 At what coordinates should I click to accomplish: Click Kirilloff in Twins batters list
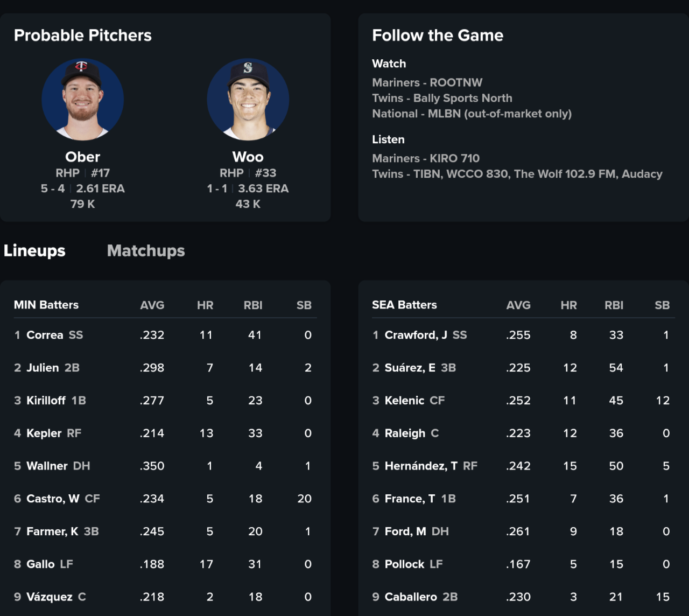point(46,401)
